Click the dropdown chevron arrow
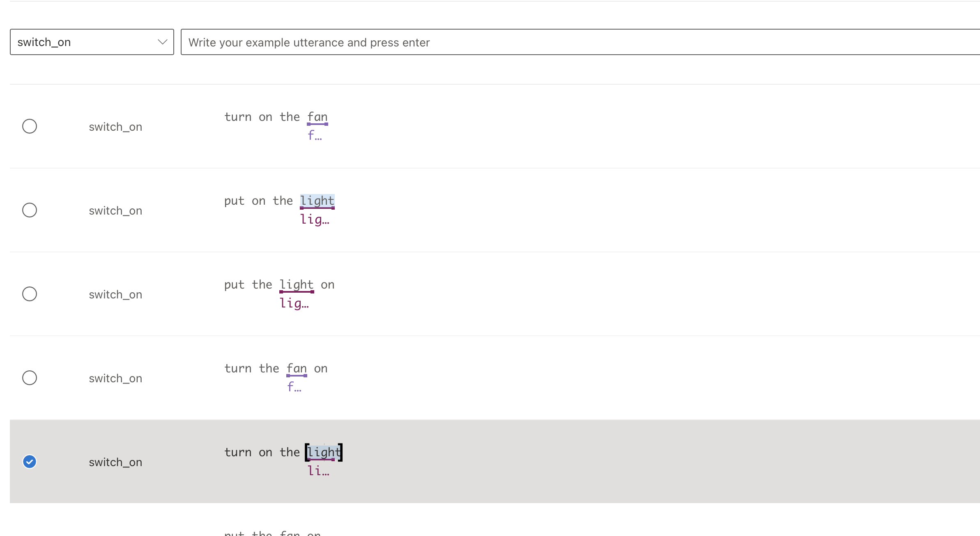Image resolution: width=980 pixels, height=536 pixels. [x=163, y=42]
